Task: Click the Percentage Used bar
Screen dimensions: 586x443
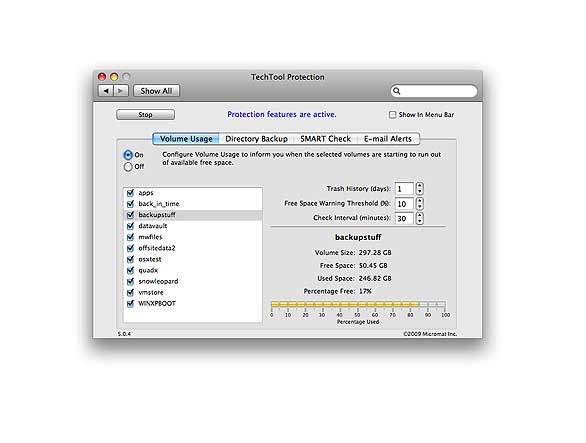Action: pos(358,305)
